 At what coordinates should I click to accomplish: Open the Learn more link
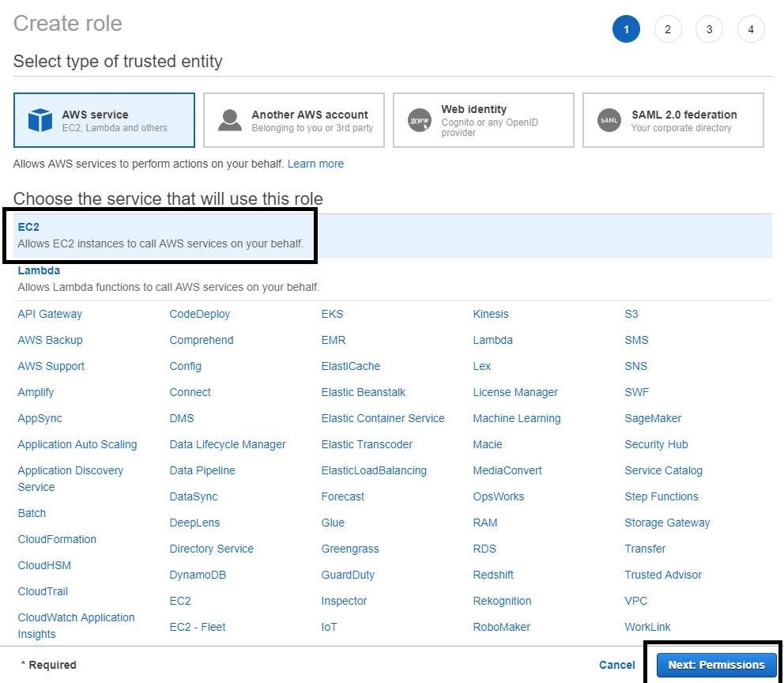pyautogui.click(x=315, y=164)
